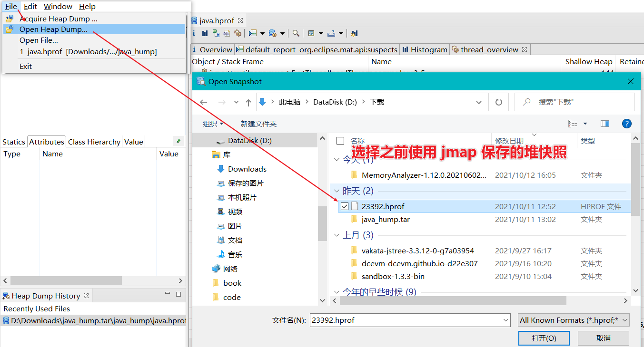Image resolution: width=644 pixels, height=347 pixels.
Task: Click the up-one-level arrow in Open Snapshot
Action: [x=248, y=102]
